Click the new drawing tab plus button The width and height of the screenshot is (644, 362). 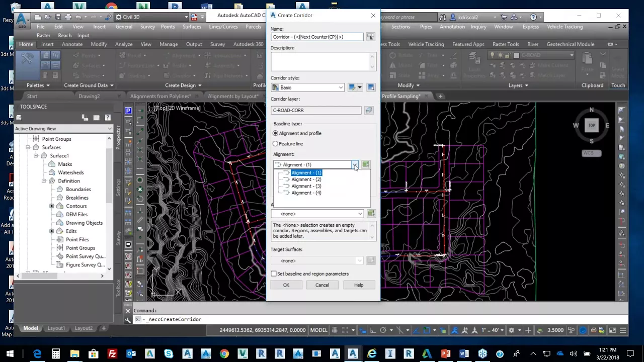pyautogui.click(x=440, y=96)
